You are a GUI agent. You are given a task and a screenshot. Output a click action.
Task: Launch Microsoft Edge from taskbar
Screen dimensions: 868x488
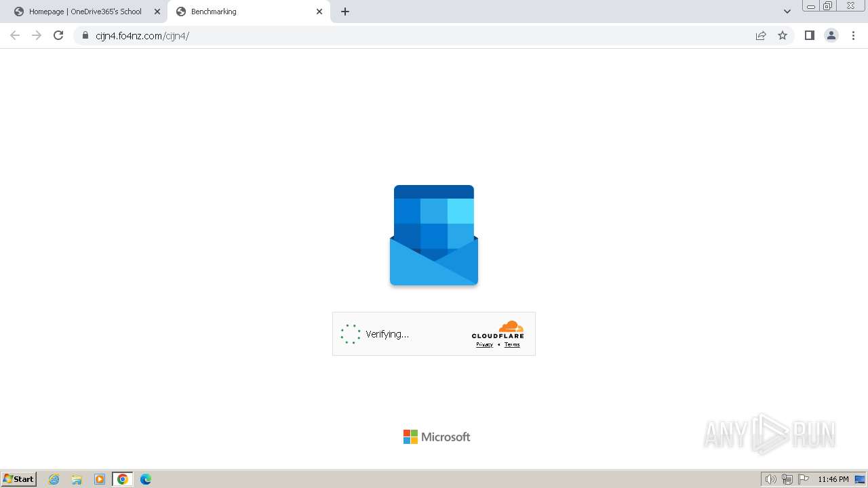click(146, 479)
